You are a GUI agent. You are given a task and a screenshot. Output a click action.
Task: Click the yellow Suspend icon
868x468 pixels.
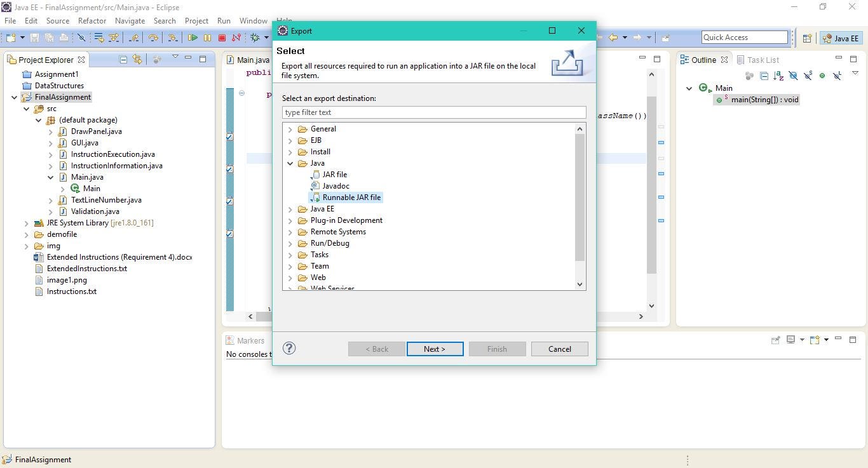tap(207, 37)
